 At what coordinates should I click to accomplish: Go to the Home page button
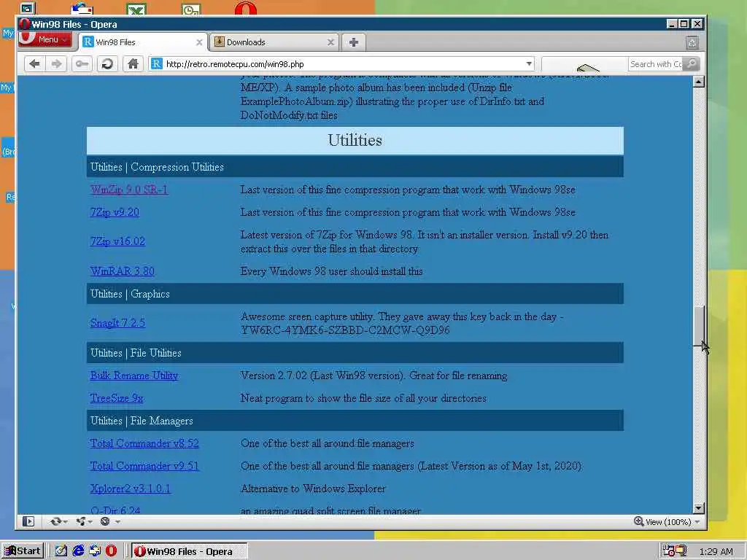[133, 64]
